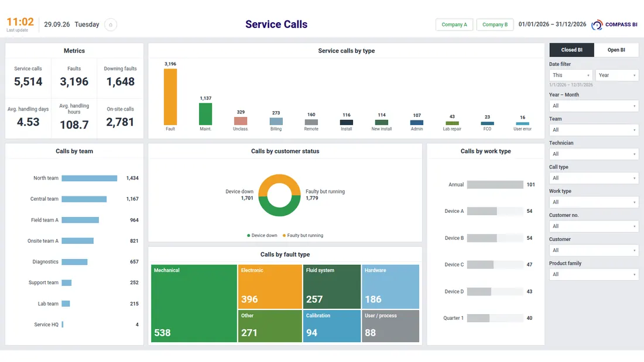Open the Technician filter dropdown
644x362 pixels.
coord(594,154)
